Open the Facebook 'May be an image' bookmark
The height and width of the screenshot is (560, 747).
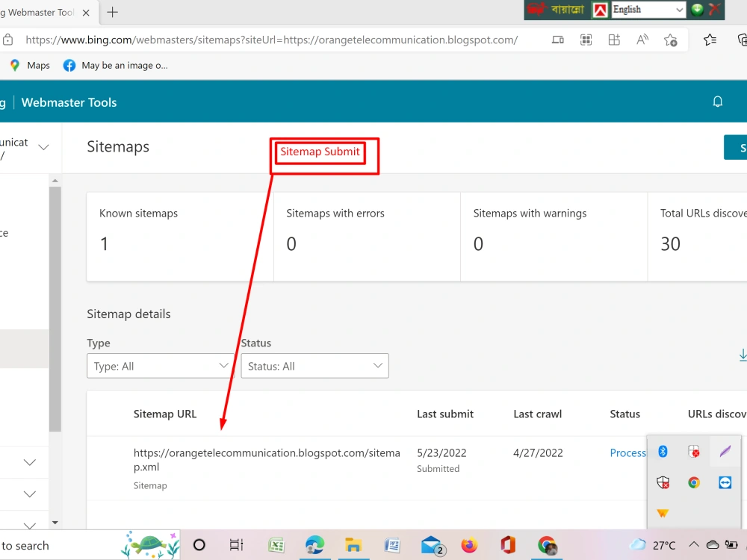coord(115,65)
